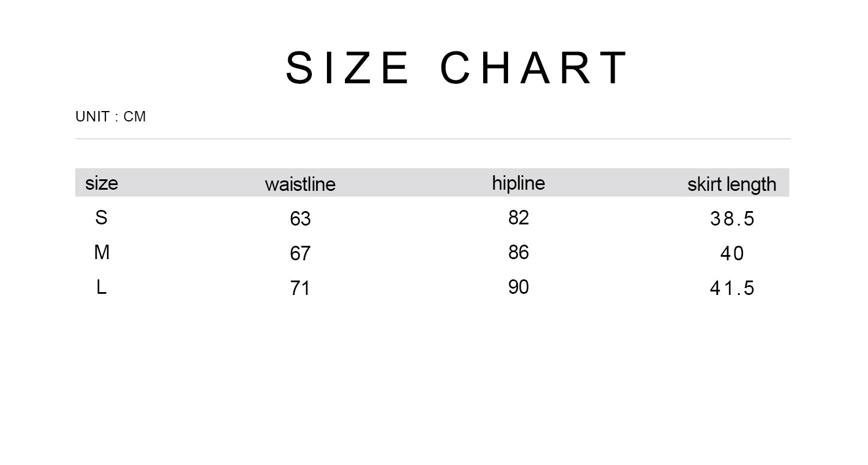Click the gray table header bar
This screenshot has height=465, width=868.
tap(432, 183)
